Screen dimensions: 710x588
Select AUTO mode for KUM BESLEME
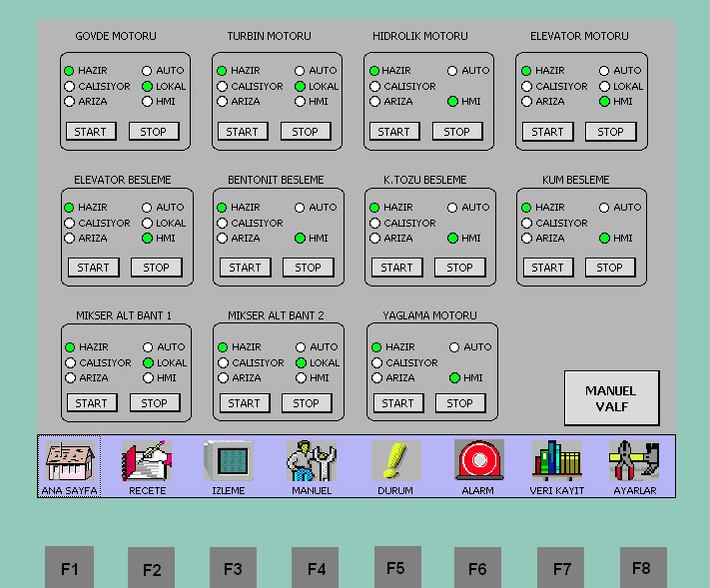pos(604,208)
